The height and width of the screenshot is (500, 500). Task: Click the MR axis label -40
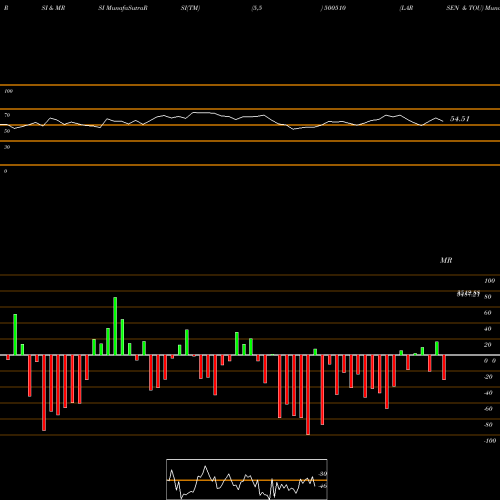tap(488, 393)
